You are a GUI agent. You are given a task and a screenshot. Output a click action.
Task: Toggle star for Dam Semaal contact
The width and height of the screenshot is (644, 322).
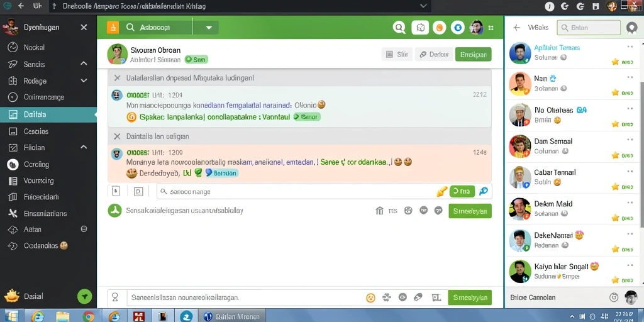click(615, 155)
